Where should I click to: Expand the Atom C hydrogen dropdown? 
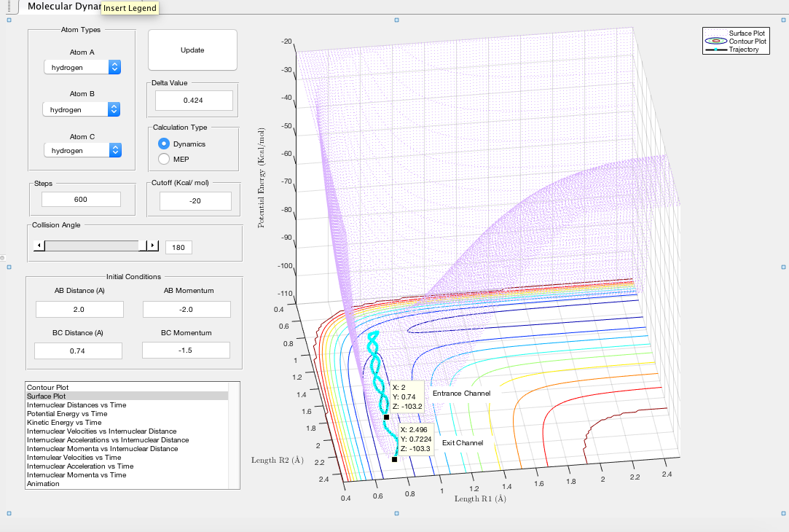point(82,150)
